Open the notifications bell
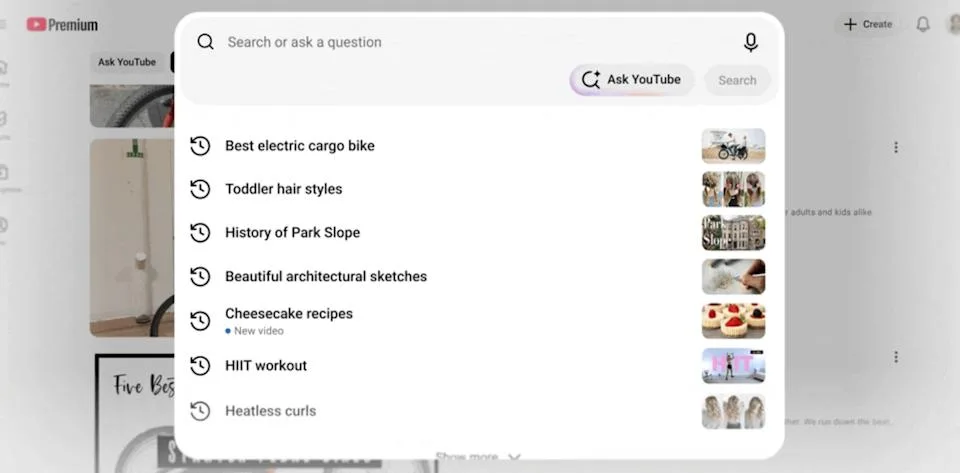 (x=923, y=24)
